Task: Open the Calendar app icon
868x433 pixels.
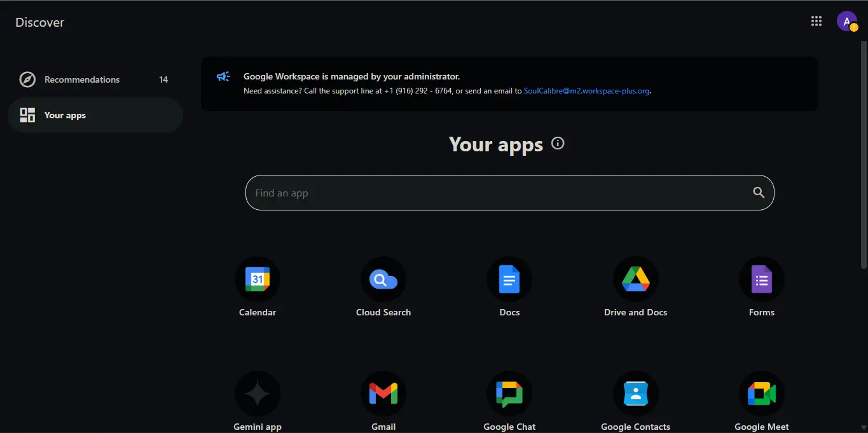Action: (258, 279)
